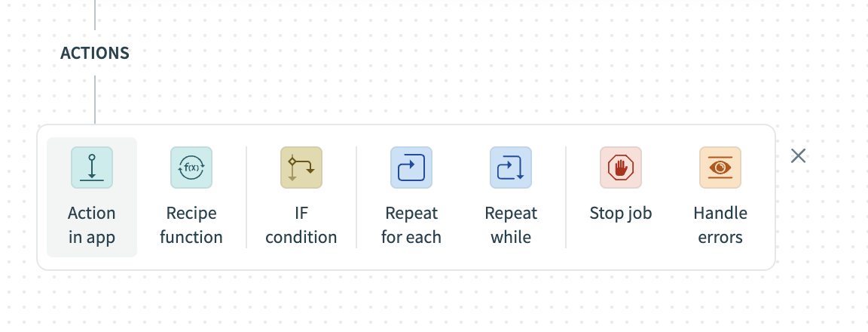Screen dimensions: 868x332
Task: Click the Repeat for each loop icon
Action: point(411,168)
